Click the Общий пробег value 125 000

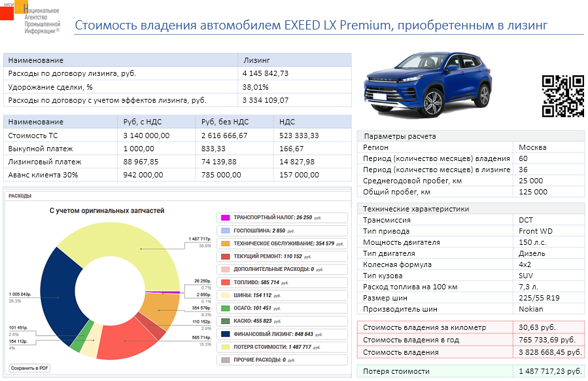click(x=533, y=192)
